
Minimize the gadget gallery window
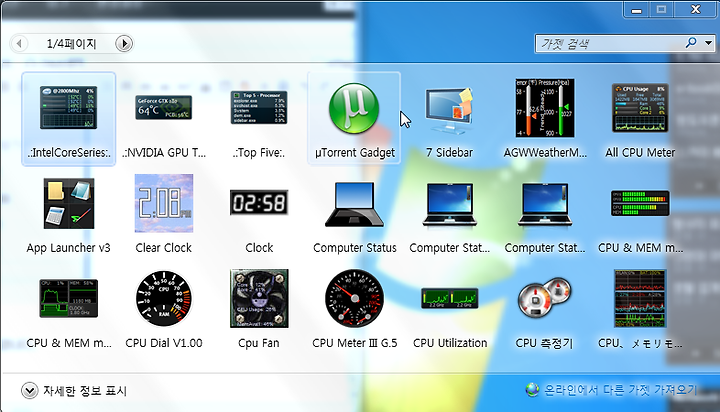[x=636, y=10]
